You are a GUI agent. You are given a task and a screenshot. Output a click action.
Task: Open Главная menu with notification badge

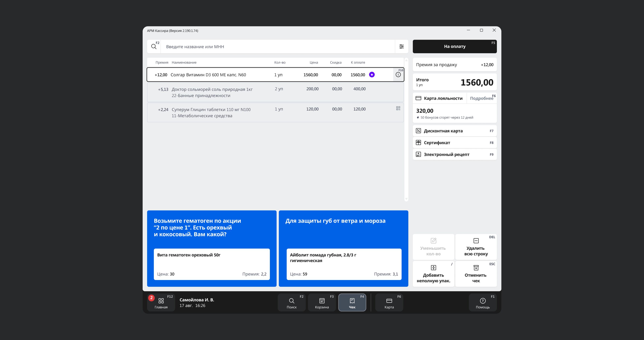click(x=161, y=303)
